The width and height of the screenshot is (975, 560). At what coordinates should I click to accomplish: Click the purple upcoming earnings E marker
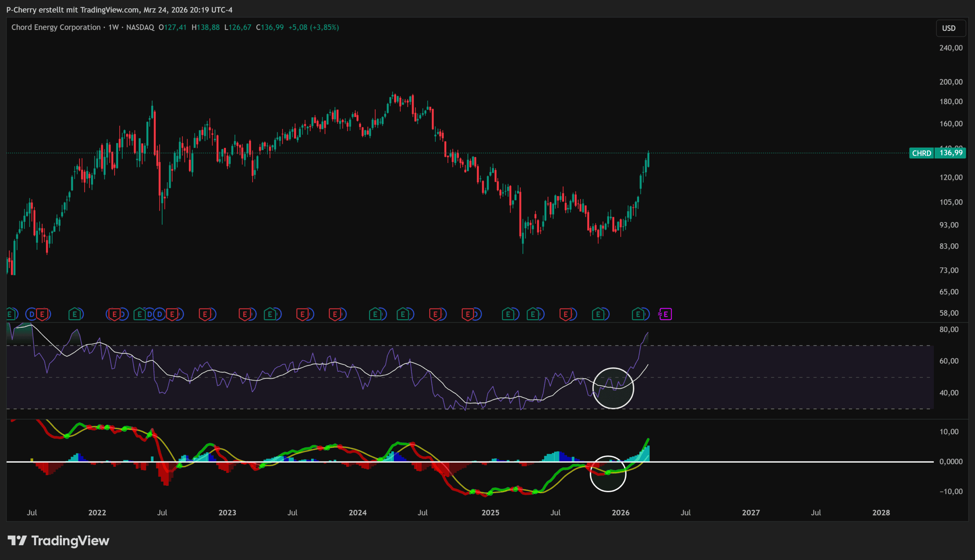665,314
